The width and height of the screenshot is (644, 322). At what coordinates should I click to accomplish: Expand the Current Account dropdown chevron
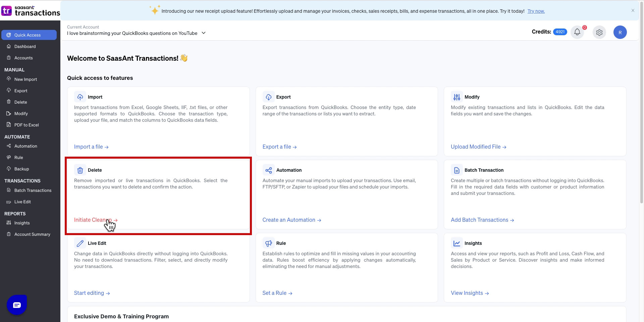[x=204, y=33]
